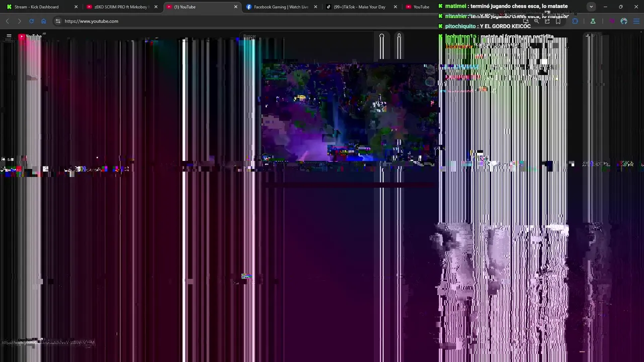The width and height of the screenshot is (644, 362).
Task: Click the green flask labs icon
Action: point(593,21)
